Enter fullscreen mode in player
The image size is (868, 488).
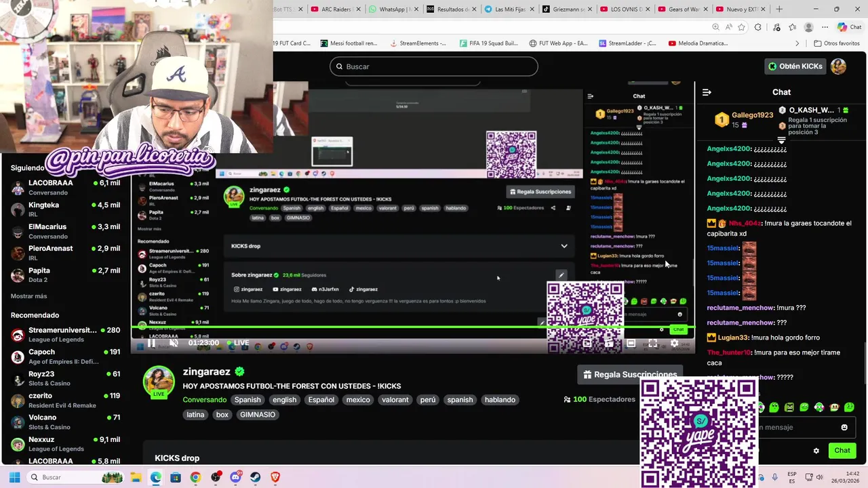click(652, 343)
